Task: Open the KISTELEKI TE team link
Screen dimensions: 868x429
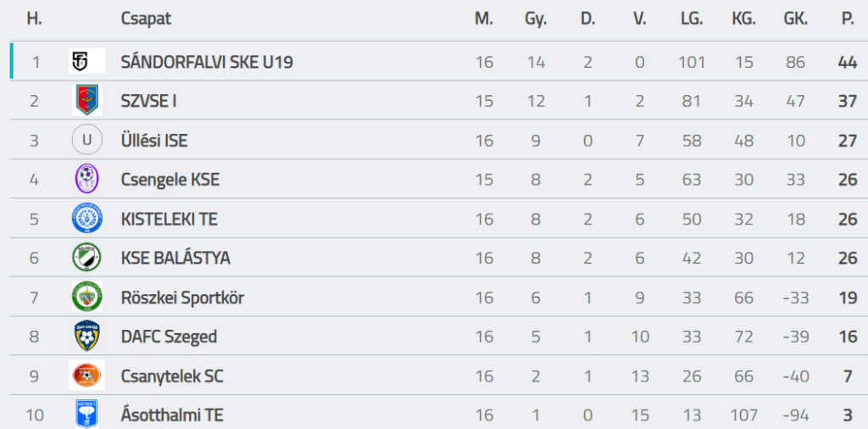Action: point(169,219)
